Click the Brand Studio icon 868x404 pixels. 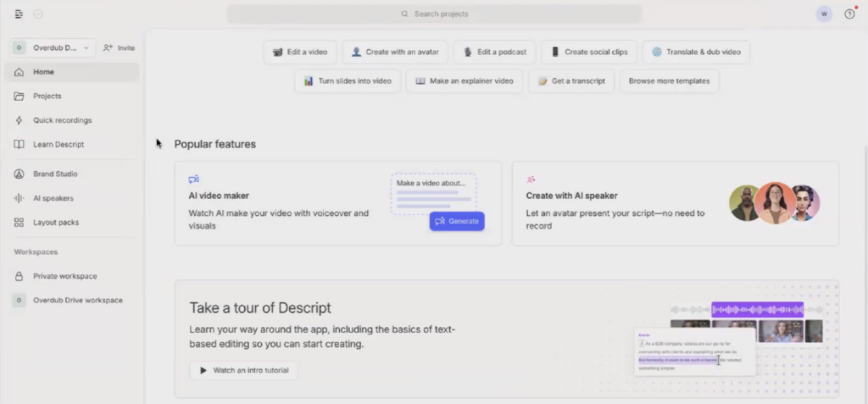[x=19, y=174]
